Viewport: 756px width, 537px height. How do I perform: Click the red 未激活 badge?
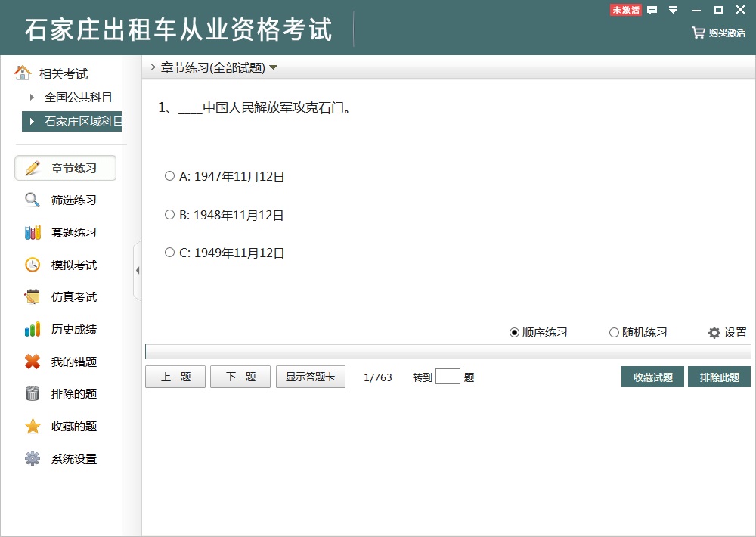point(626,10)
